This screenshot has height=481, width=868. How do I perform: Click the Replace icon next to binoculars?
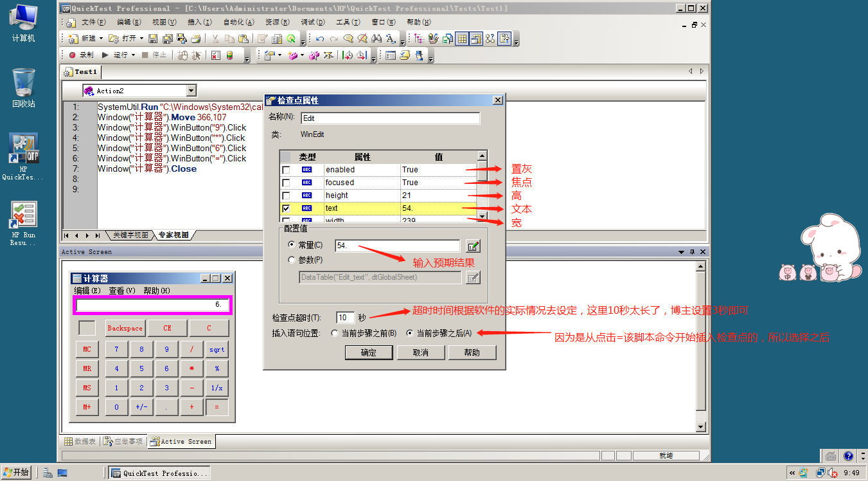(x=391, y=39)
